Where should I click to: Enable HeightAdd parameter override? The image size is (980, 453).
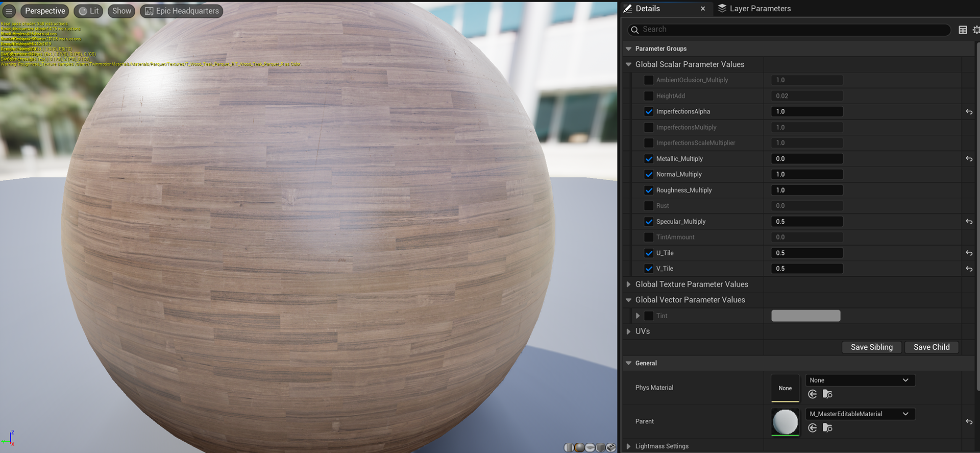(x=649, y=96)
